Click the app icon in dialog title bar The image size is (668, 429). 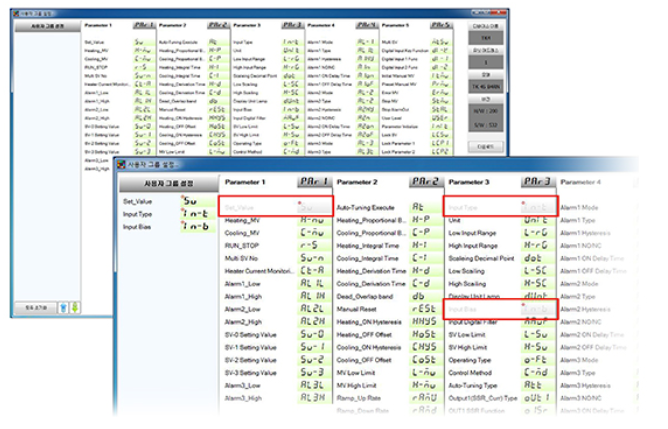(x=121, y=163)
